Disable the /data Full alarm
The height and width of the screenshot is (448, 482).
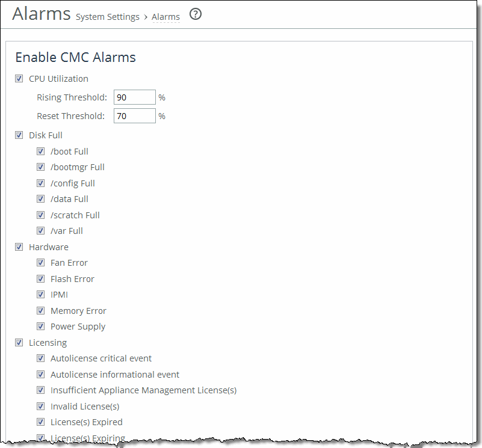[40, 198]
